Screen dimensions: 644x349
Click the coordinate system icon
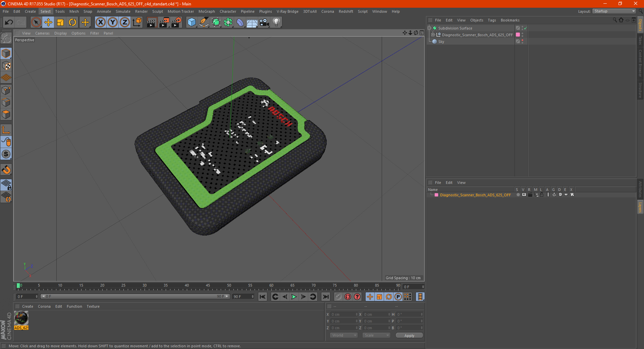[x=137, y=22]
